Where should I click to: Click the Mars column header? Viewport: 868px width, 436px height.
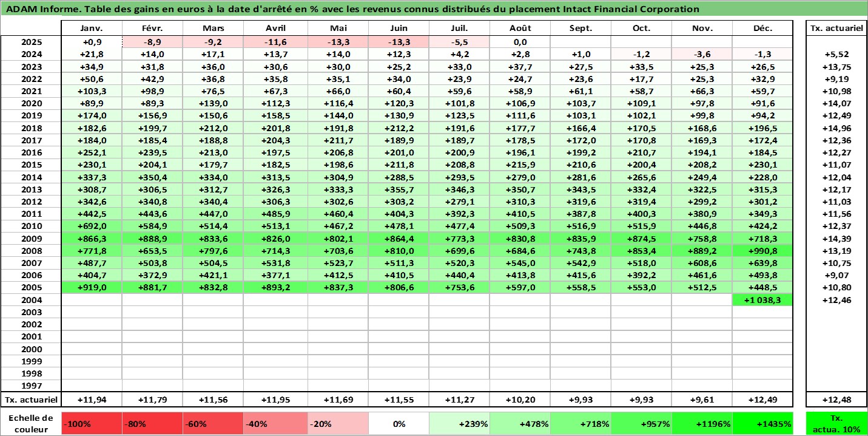tap(214, 29)
